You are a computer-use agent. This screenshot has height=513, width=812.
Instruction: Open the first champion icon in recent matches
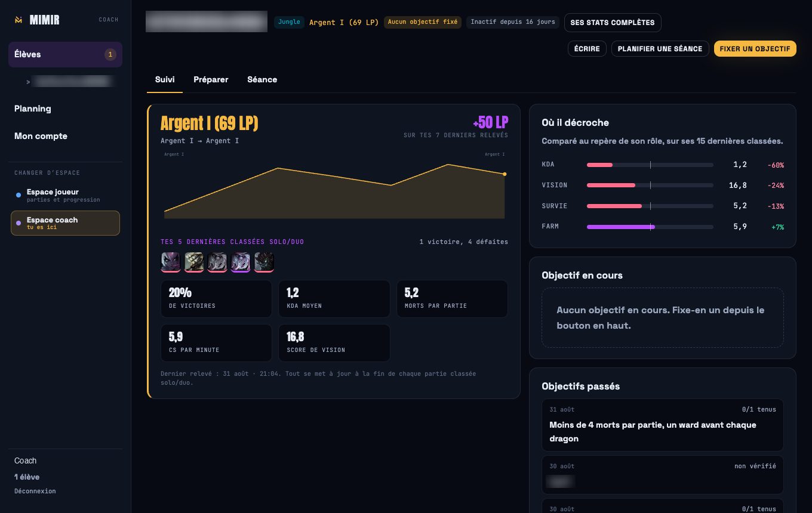(170, 262)
